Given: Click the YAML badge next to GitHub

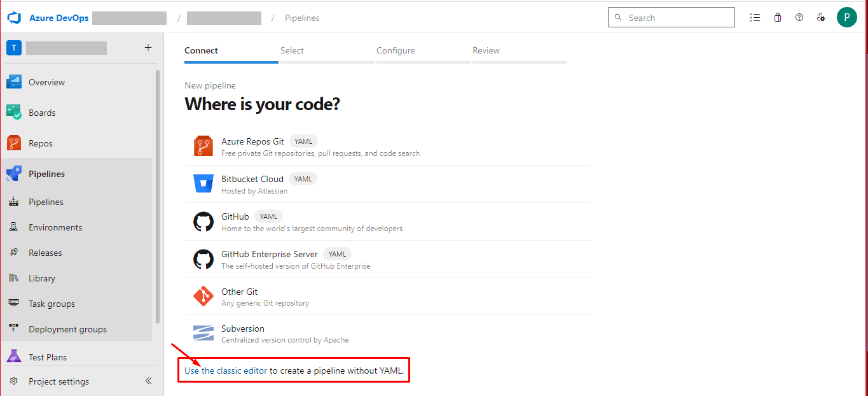Looking at the screenshot, I should tap(268, 216).
